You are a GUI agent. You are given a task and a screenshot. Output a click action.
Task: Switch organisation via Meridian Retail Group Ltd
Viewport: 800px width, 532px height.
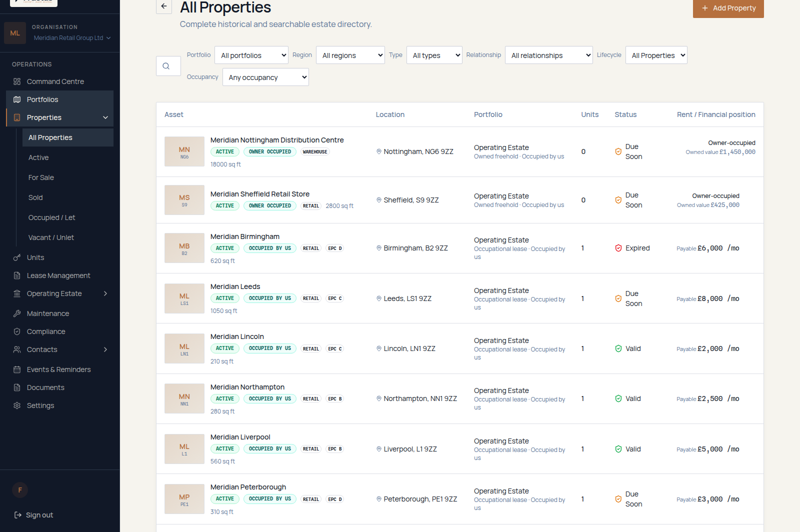pos(72,38)
